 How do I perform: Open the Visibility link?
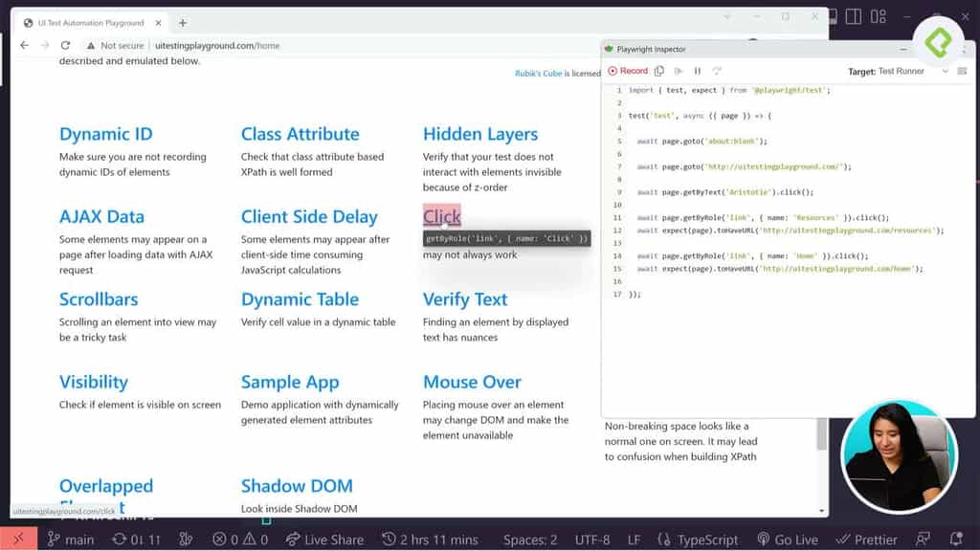93,382
